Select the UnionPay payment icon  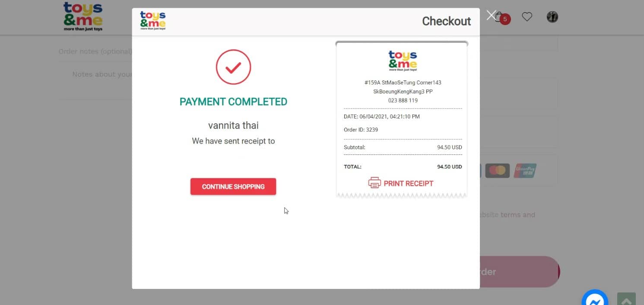pyautogui.click(x=525, y=170)
